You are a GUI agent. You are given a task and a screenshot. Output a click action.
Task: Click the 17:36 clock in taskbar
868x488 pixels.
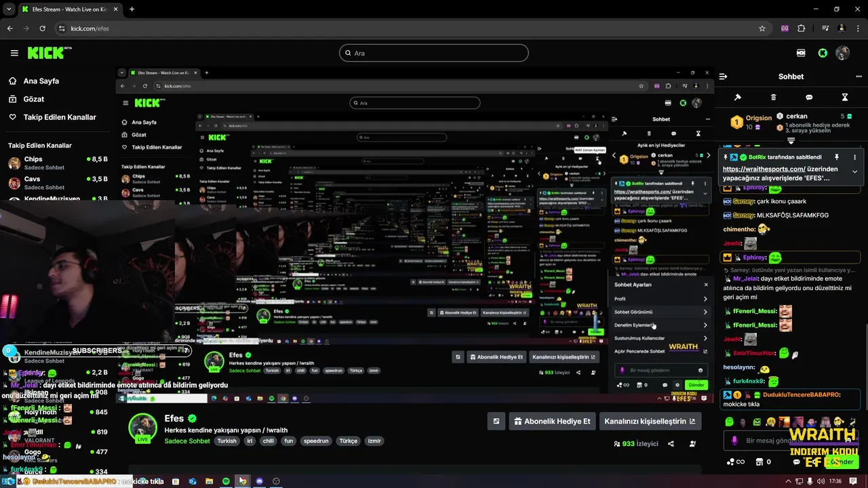coord(835,481)
